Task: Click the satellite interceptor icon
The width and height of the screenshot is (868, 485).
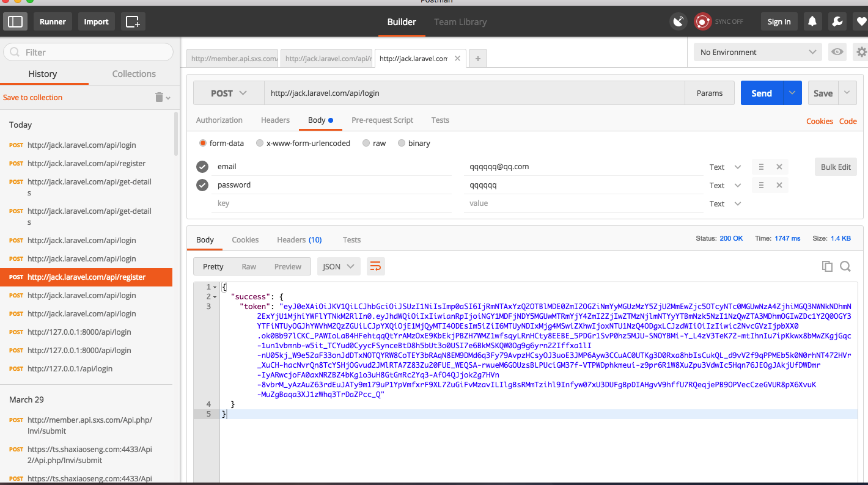Action: click(x=678, y=21)
